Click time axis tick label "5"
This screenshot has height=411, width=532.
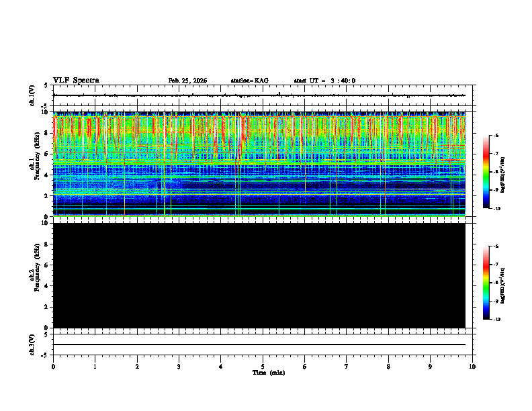(263, 367)
